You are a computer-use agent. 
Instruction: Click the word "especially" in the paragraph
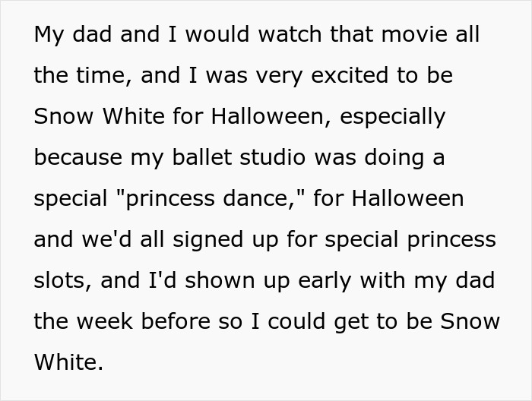pos(392,118)
